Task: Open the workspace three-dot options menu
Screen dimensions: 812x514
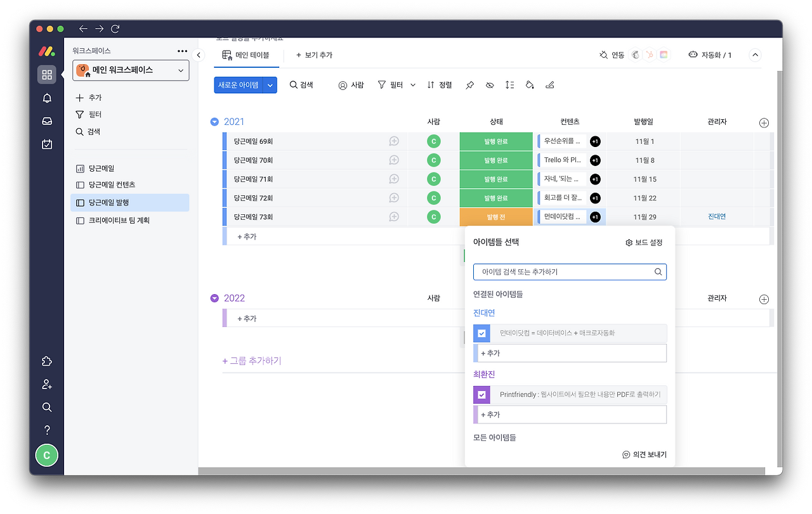Action: pyautogui.click(x=183, y=51)
